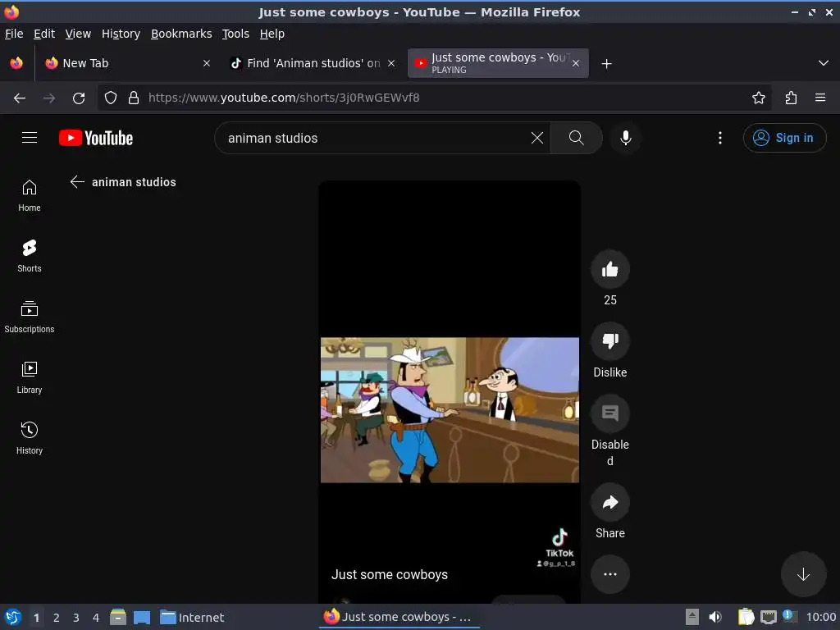The height and width of the screenshot is (630, 840).
Task: Click the show desktop taskbar icon
Action: 141,617
